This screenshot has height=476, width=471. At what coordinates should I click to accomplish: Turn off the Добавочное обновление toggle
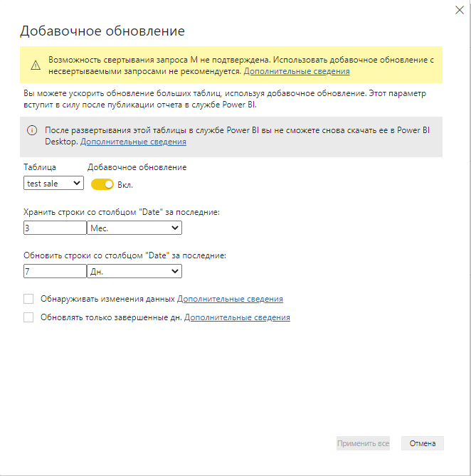coord(102,184)
